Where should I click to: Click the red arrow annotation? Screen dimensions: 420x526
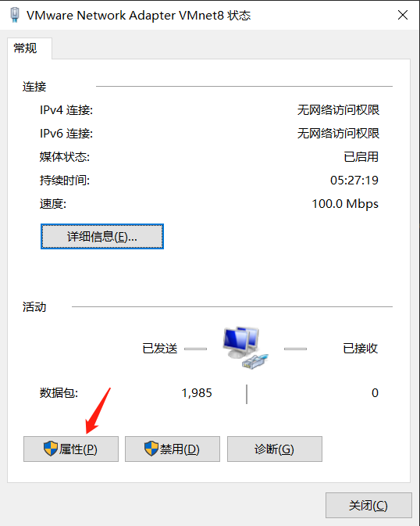click(x=98, y=411)
